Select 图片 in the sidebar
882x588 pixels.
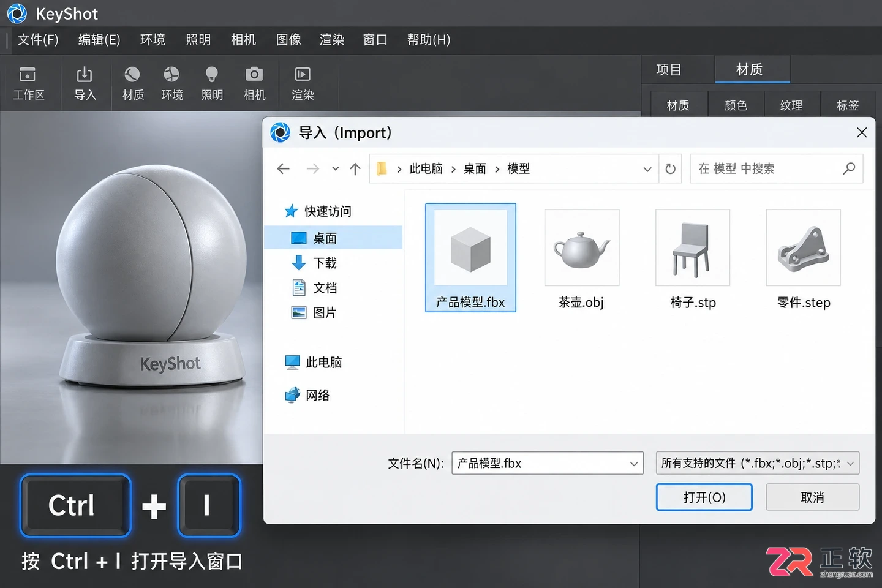click(315, 312)
